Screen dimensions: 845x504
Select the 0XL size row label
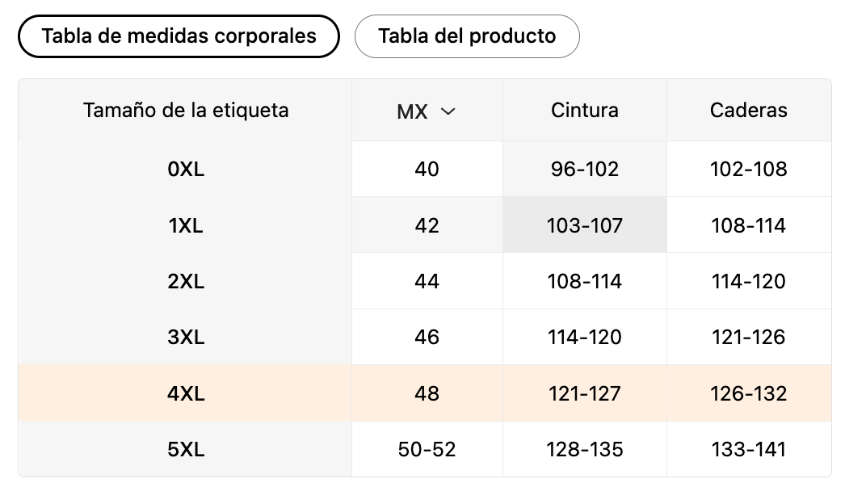pyautogui.click(x=186, y=169)
